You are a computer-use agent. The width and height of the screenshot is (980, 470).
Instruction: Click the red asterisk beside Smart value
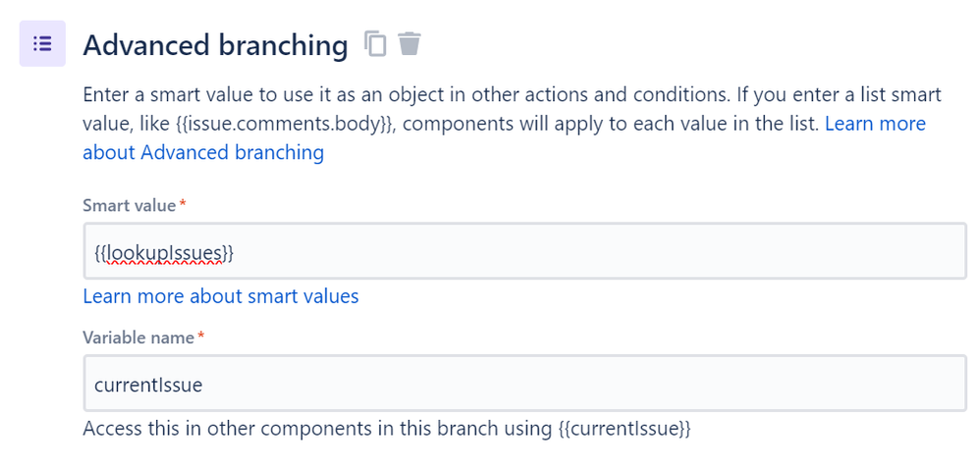click(183, 204)
